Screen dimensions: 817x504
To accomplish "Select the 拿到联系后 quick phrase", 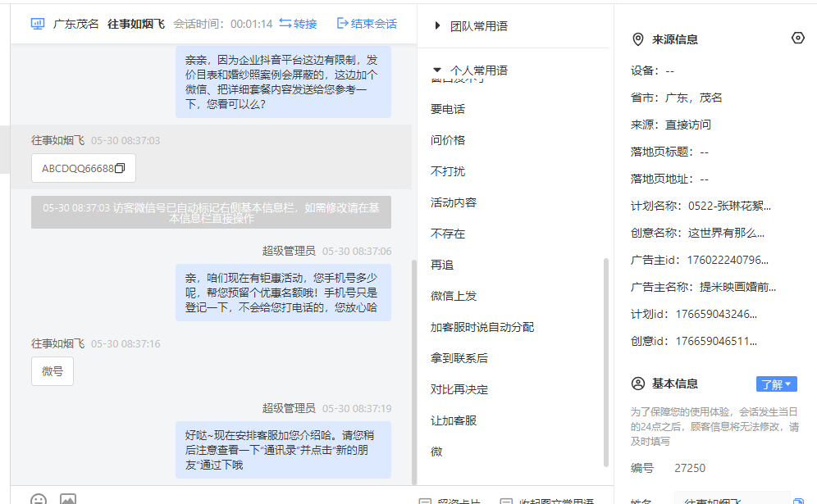I will (459, 358).
